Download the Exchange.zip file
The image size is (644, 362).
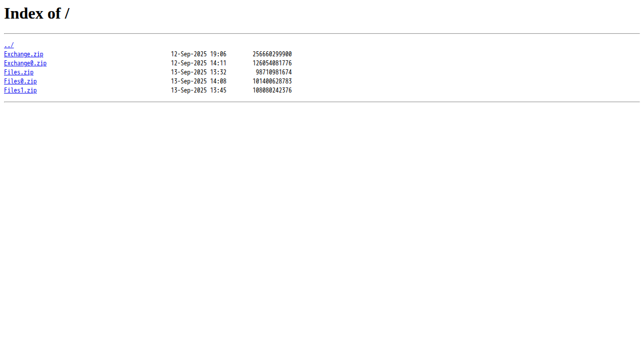(x=24, y=54)
